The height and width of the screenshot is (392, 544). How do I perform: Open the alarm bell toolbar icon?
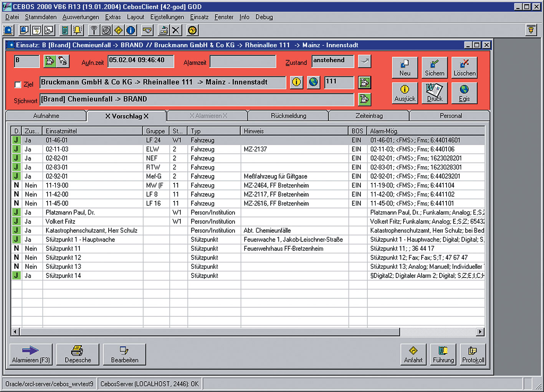78,30
